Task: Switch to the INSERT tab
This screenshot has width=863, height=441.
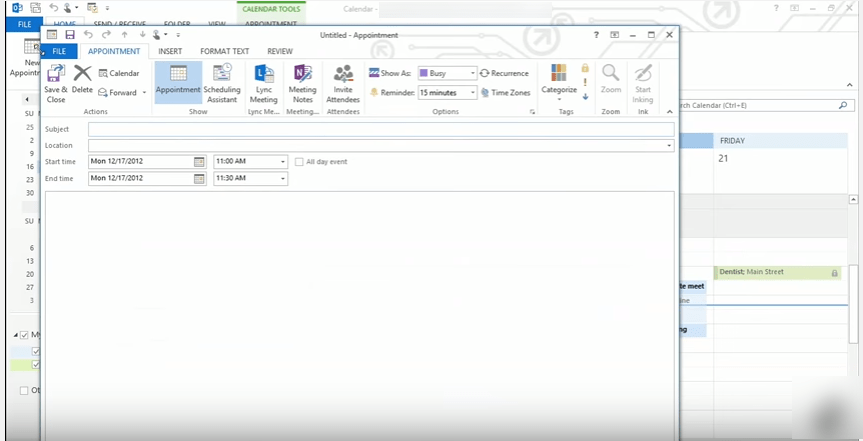Action: coord(170,51)
